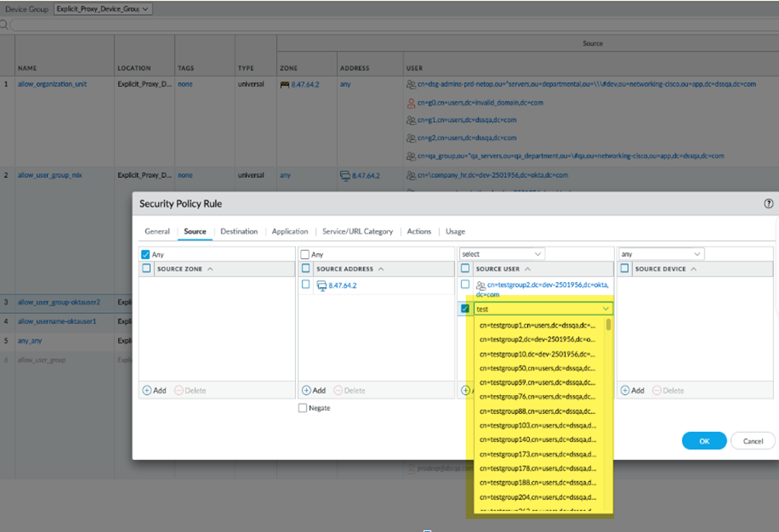This screenshot has width=779, height=532.
Task: Click the computer icon beside address 8.47.64.2
Action: click(x=321, y=285)
